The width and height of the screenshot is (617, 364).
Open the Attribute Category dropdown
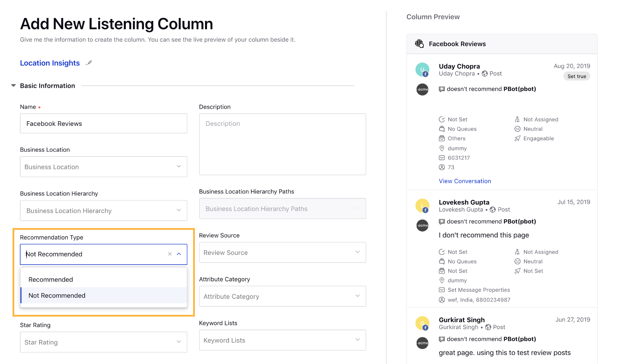pyautogui.click(x=282, y=296)
